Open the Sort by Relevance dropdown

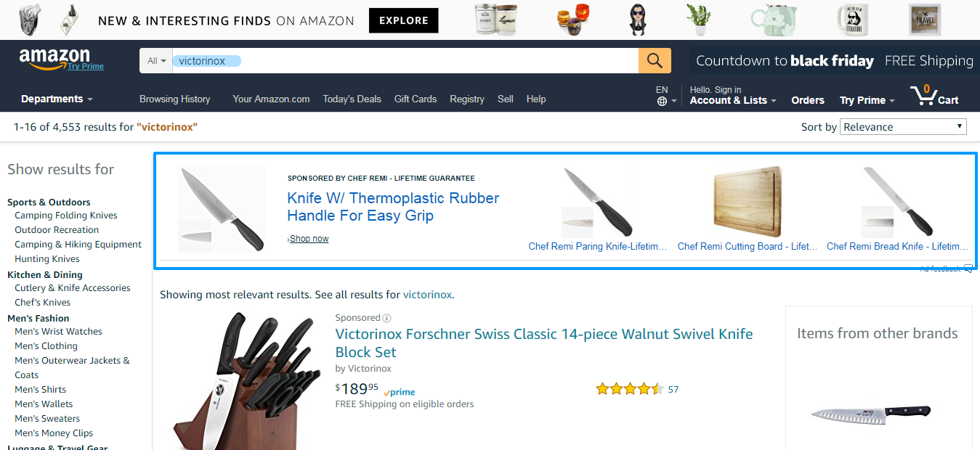click(x=904, y=127)
